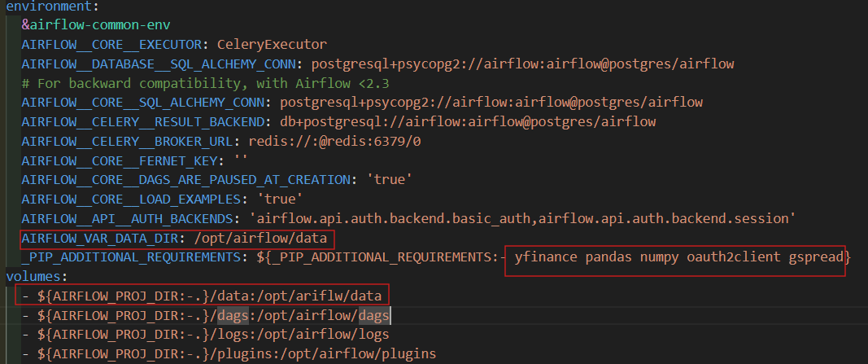Click the db+postgresql connection string value
The width and height of the screenshot is (868, 364).
click(x=468, y=122)
